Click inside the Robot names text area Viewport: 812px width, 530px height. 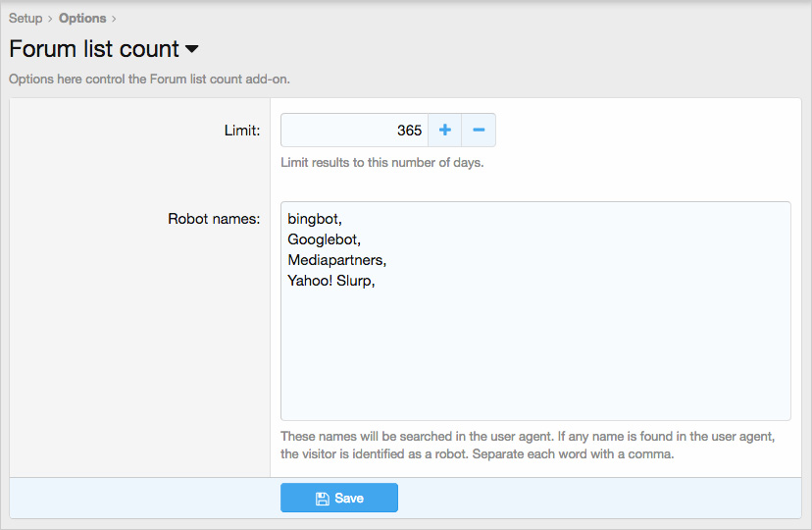pyautogui.click(x=535, y=353)
